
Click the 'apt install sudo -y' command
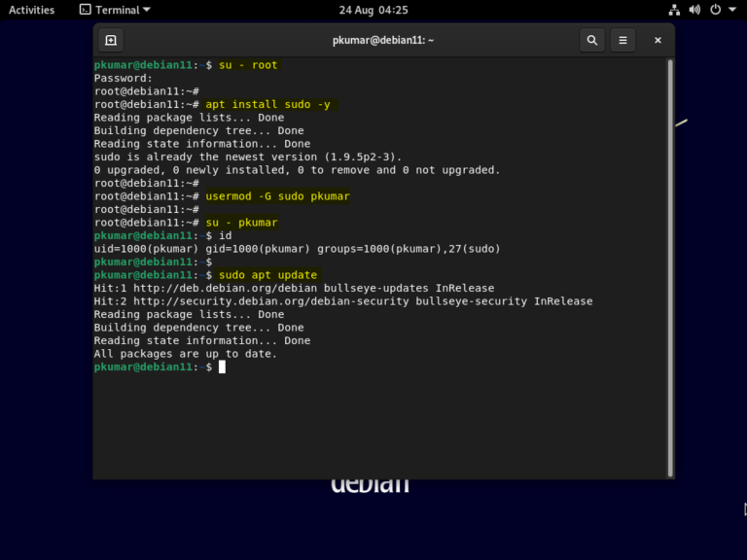tap(269, 104)
